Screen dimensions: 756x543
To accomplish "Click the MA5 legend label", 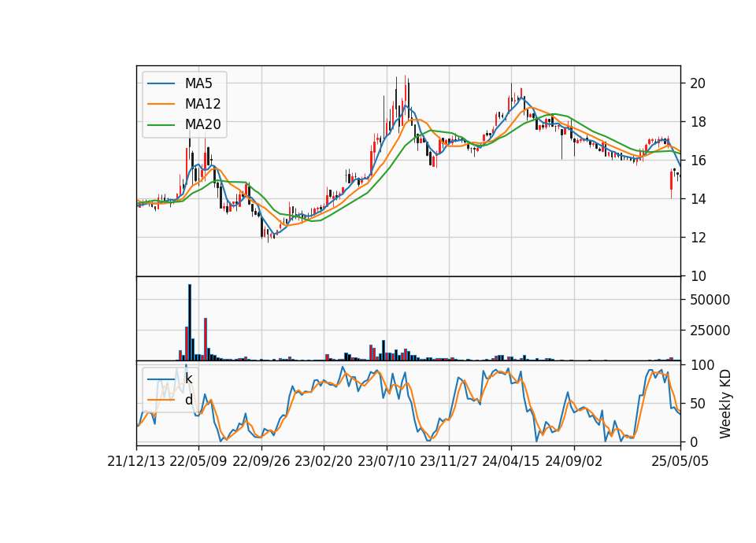I will 198,83.
